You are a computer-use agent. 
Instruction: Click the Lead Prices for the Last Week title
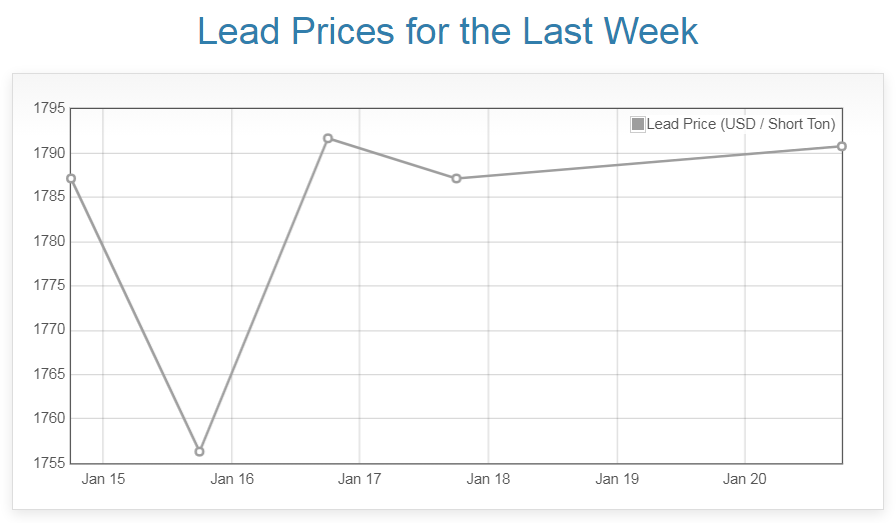pos(448,31)
